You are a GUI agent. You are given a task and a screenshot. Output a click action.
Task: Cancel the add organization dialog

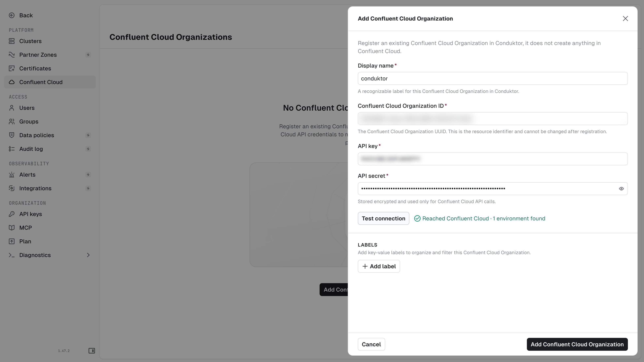[x=371, y=345]
